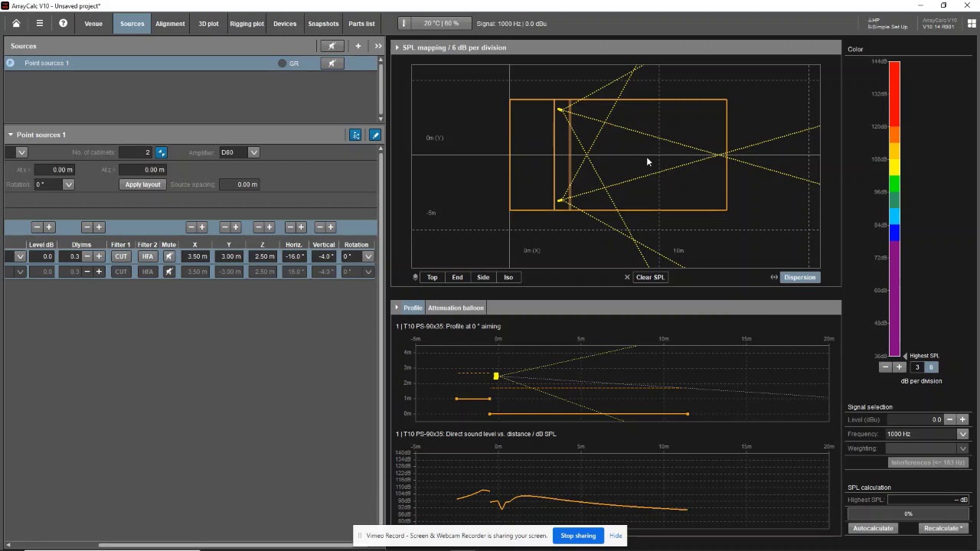Toggle CUT filter on first source row
Viewport: 980px width, 551px height.
pyautogui.click(x=121, y=256)
